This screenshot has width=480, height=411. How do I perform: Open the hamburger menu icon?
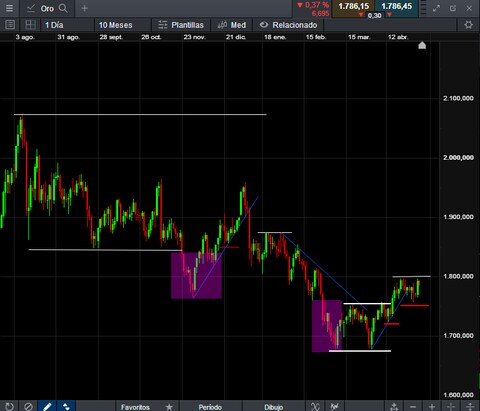point(9,8)
